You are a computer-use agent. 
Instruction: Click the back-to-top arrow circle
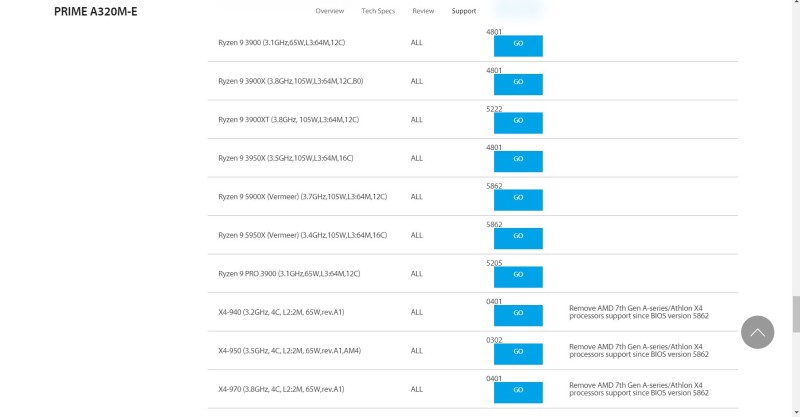[x=757, y=332]
